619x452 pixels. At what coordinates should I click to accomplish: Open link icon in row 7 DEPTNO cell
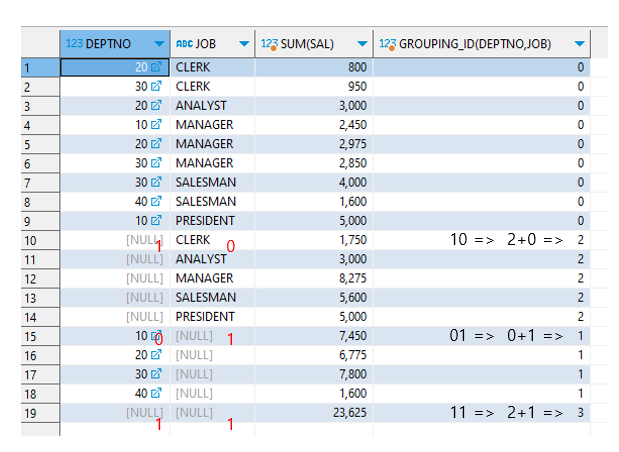click(156, 182)
